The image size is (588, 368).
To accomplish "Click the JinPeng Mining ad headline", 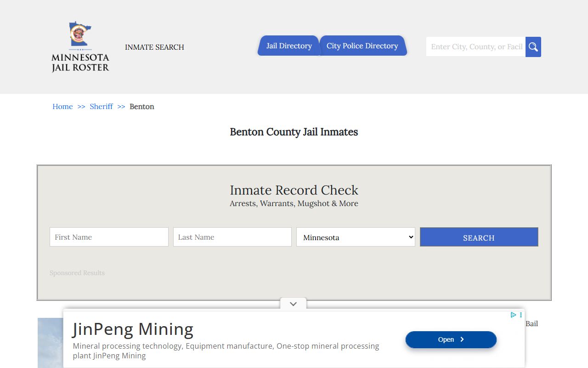I will tap(133, 329).
